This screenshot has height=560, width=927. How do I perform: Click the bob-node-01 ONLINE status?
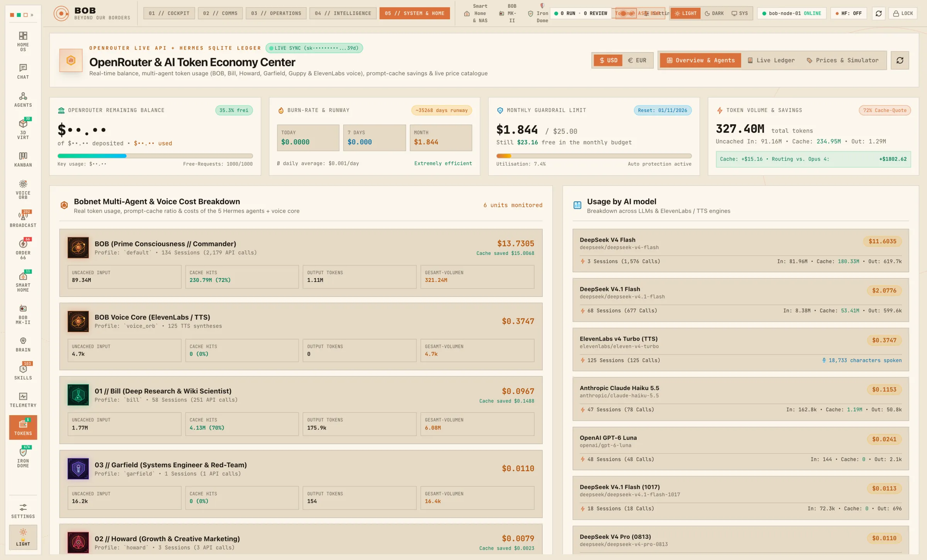click(791, 14)
